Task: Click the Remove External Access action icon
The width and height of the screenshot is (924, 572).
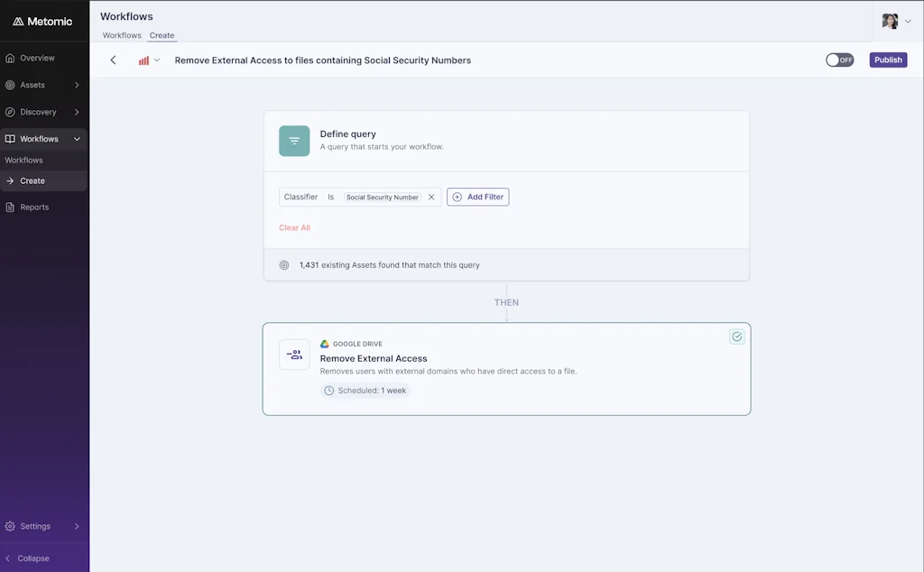Action: [x=294, y=354]
